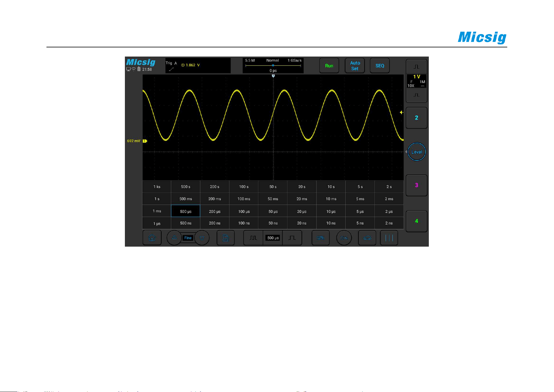The height and width of the screenshot is (392, 554).
Task: Enable channel 4
Action: pyautogui.click(x=416, y=221)
